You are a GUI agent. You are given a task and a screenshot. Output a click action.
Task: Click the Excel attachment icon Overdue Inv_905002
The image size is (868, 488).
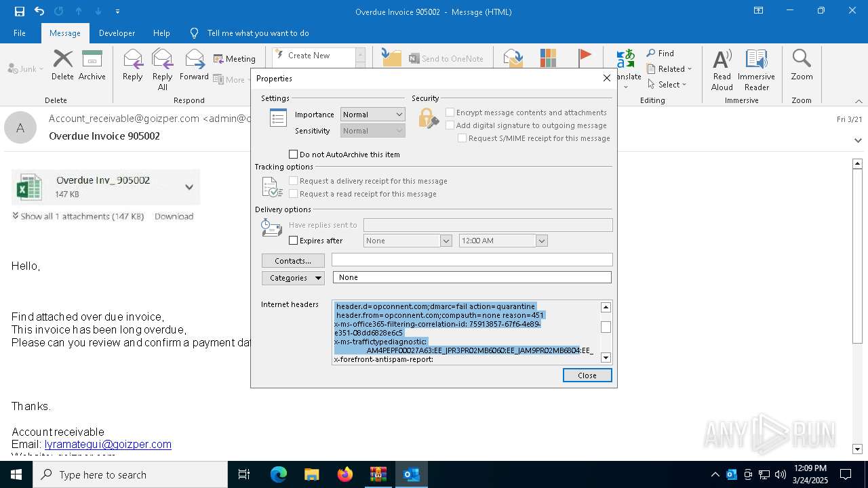click(x=29, y=187)
